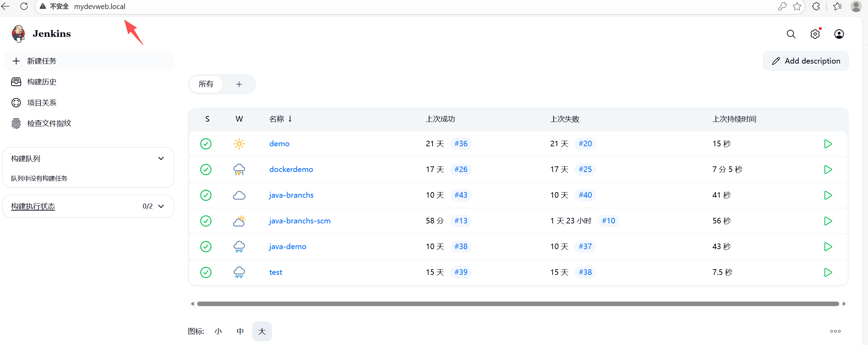Open the java-branchs job link

tap(291, 195)
